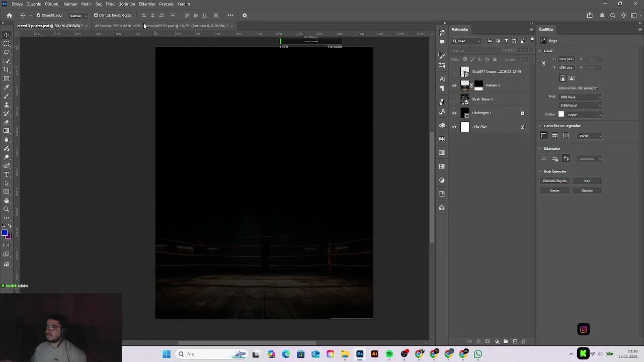
Task: Open the options bar gear settings
Action: coord(245,16)
